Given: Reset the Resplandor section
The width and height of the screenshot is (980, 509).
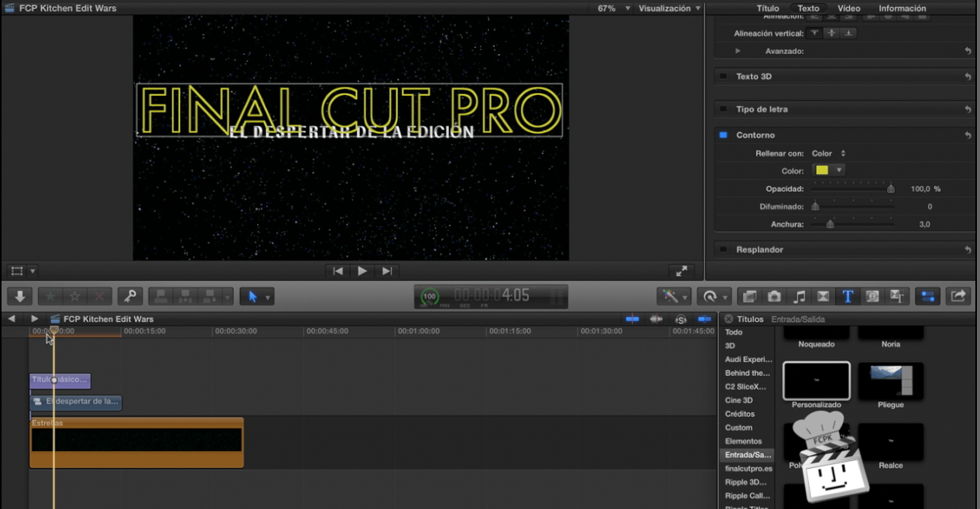Looking at the screenshot, I should pos(968,250).
